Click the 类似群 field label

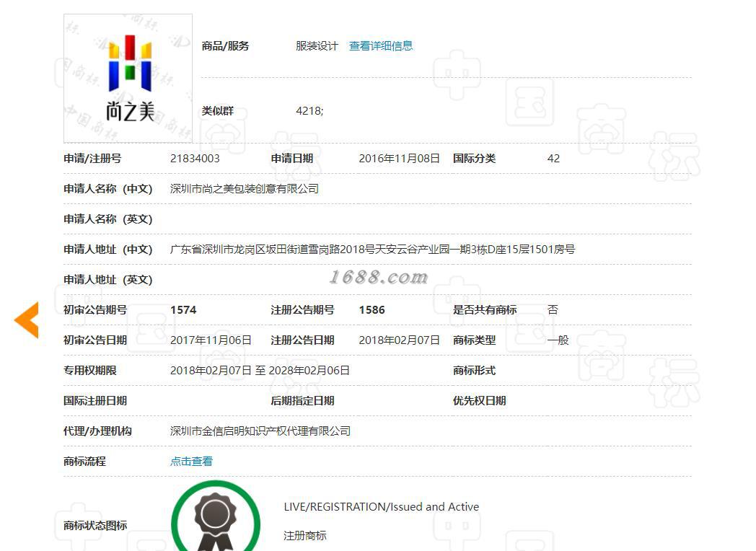pos(217,111)
